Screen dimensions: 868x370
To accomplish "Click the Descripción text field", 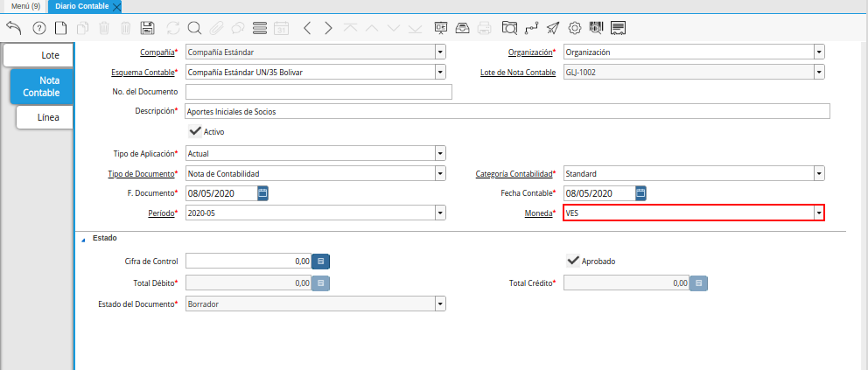I will (507, 111).
